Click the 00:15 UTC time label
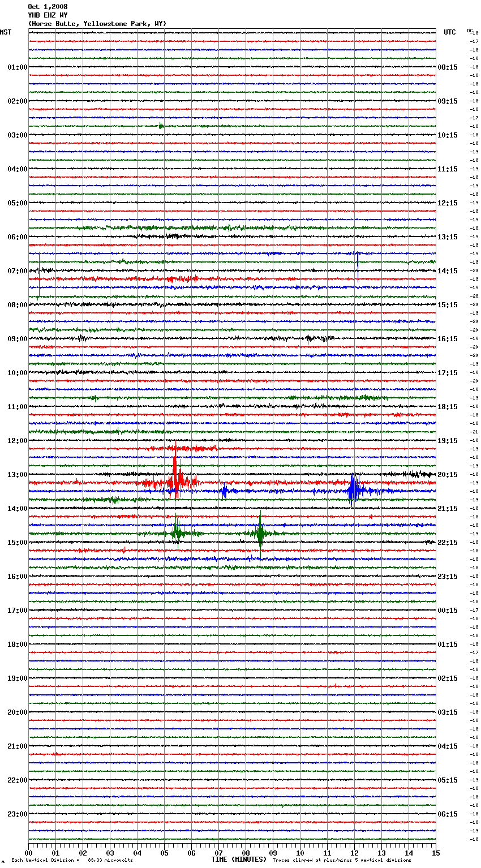Screen dimensions: 481x868 448,611
